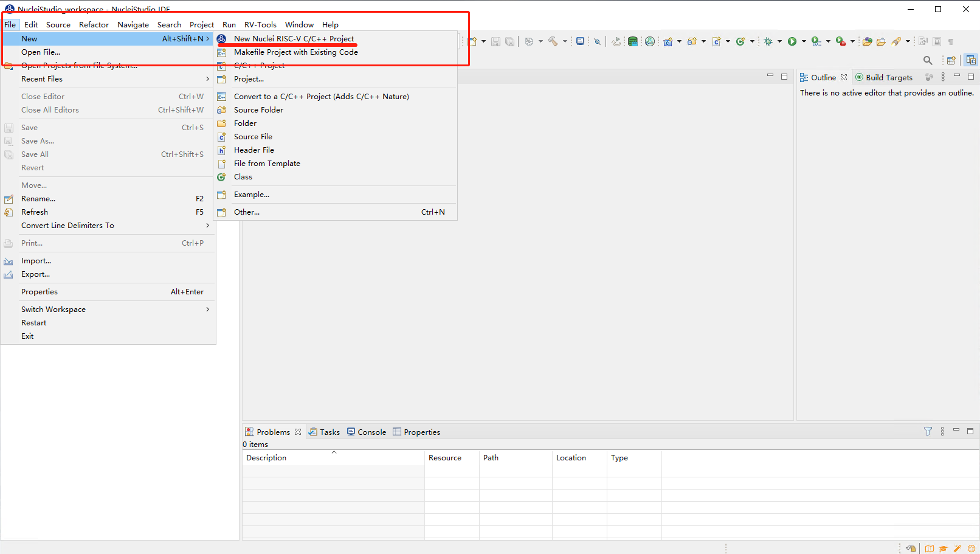980x554 pixels.
Task: Select the Class entry in New submenu
Action: pos(335,177)
